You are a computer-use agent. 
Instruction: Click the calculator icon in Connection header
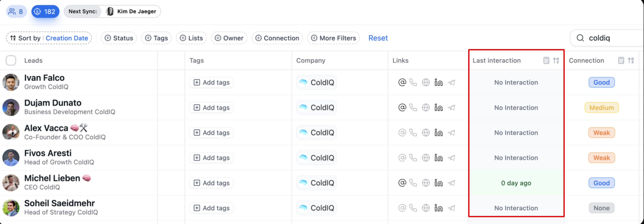pyautogui.click(x=621, y=60)
